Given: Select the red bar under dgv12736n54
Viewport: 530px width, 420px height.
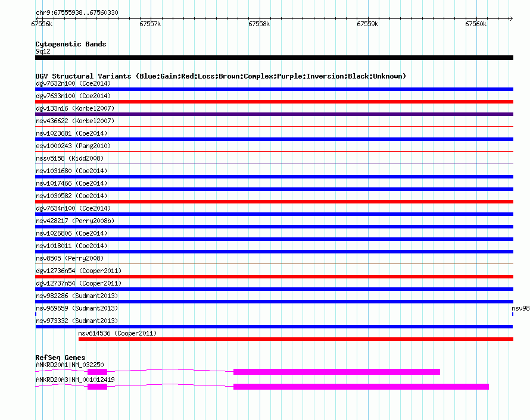Looking at the screenshot, I should tap(274, 277).
